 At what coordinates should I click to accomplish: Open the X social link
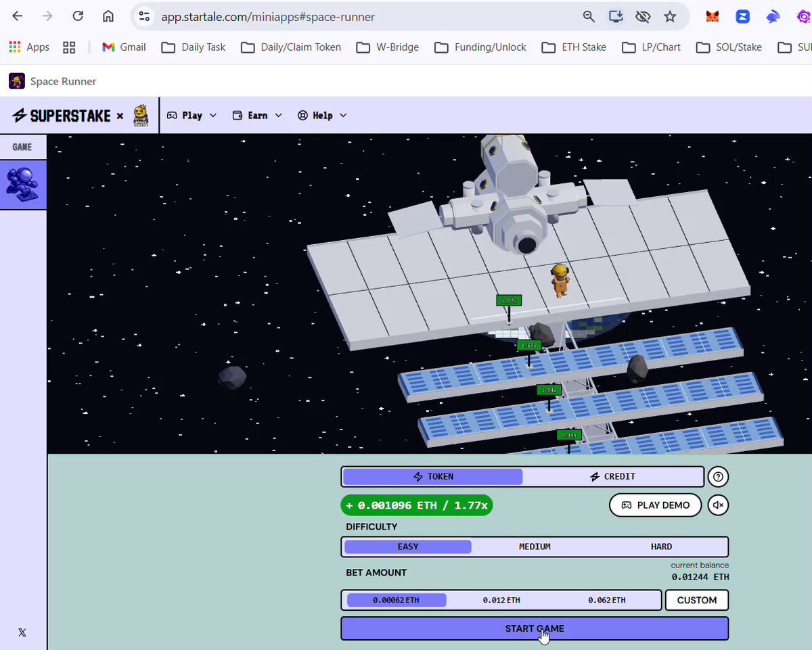click(22, 632)
